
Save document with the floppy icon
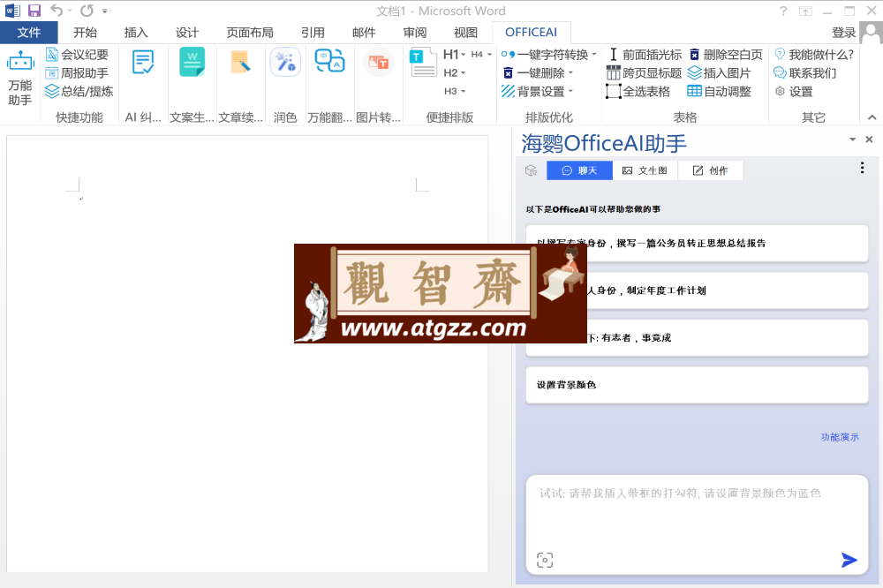[34, 11]
